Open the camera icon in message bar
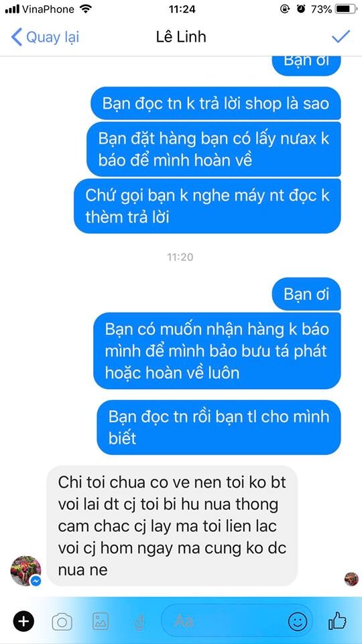This screenshot has width=362, height=644. [62, 621]
